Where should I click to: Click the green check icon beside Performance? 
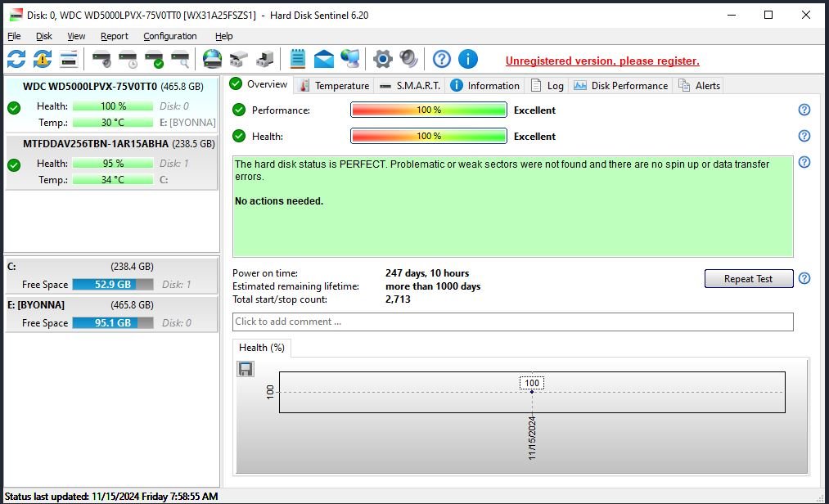pos(239,110)
